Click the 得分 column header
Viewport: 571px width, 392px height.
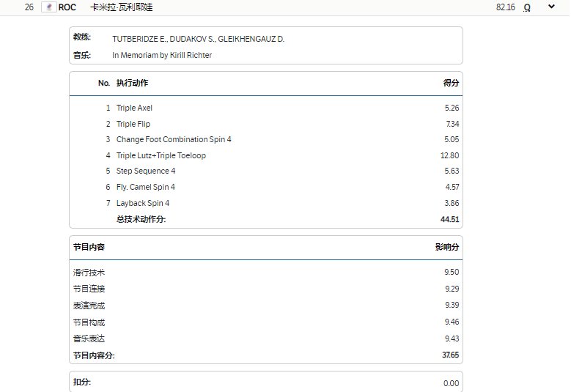pyautogui.click(x=451, y=83)
